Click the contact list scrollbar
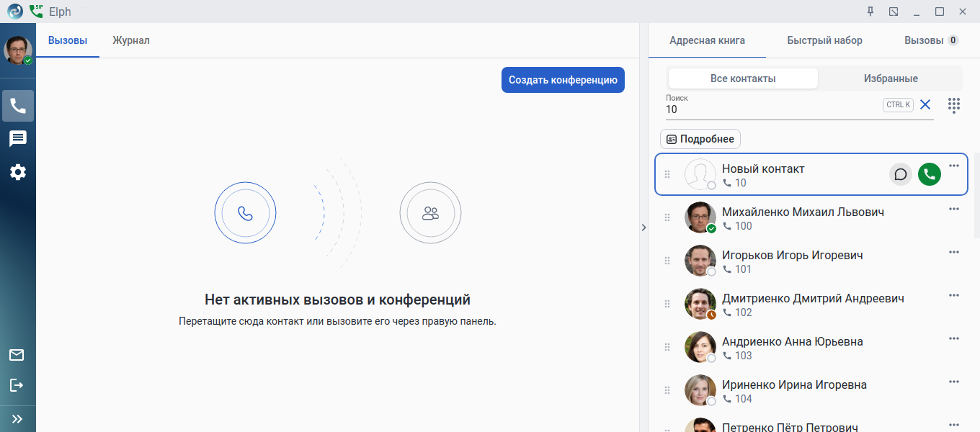Viewport: 980px width, 432px height. pos(976,196)
